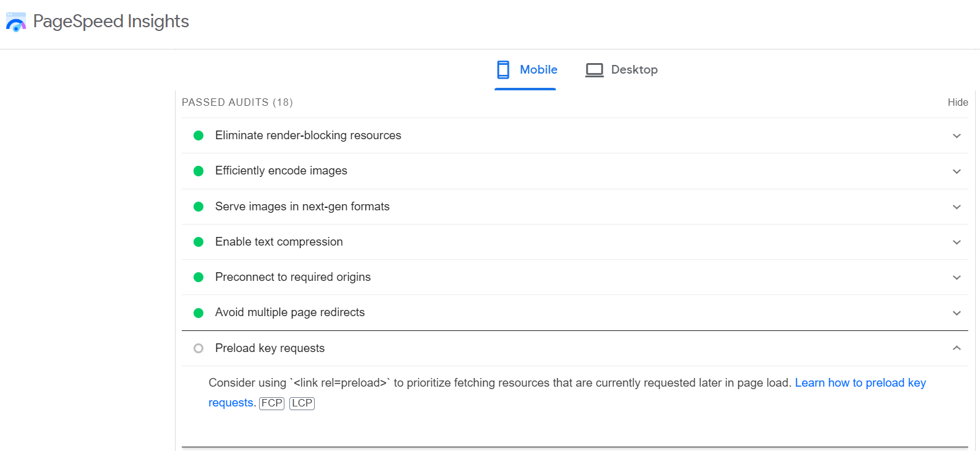Select 'Eliminate render-blocking resources' audit title
This screenshot has height=451, width=980.
tap(308, 135)
